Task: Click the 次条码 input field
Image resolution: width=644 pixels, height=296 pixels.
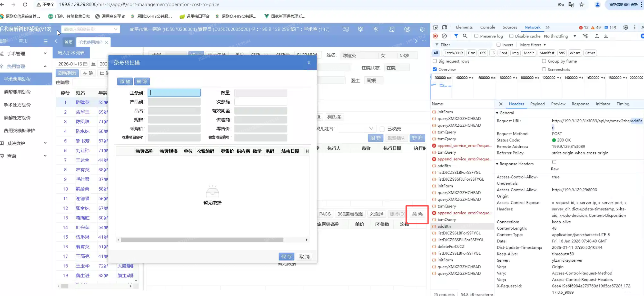Action: pyautogui.click(x=261, y=102)
